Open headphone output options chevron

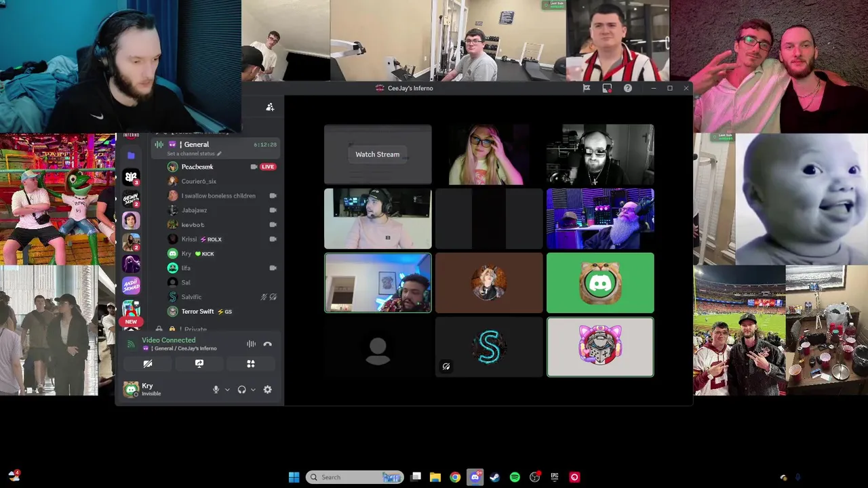[253, 390]
